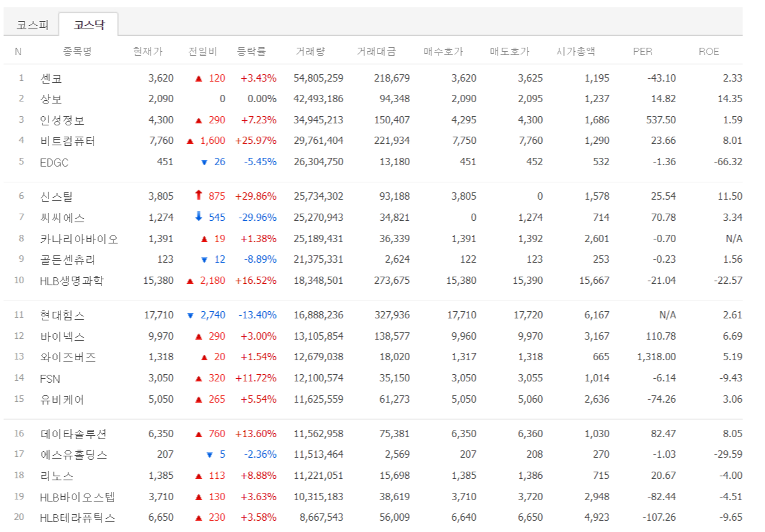Open stock 인성정보
Image resolution: width=765 pixels, height=532 pixels.
tap(62, 120)
